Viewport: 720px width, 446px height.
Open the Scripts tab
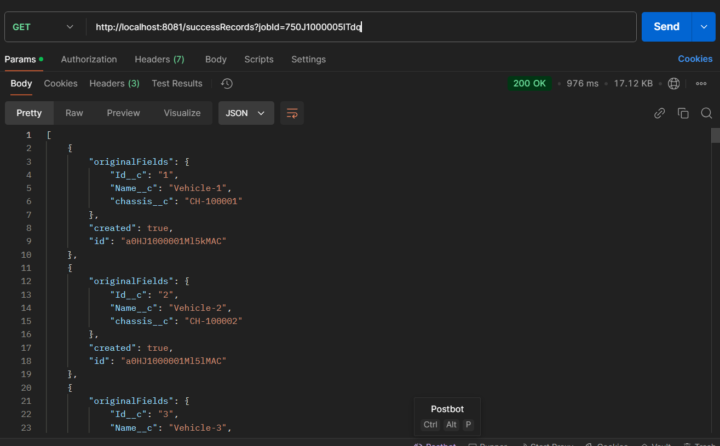tap(259, 59)
